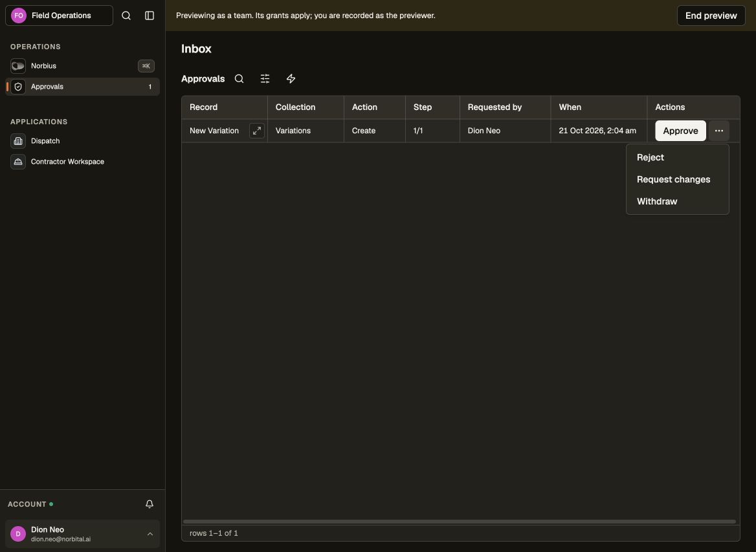The width and height of the screenshot is (756, 552).
Task: Click the Inbox page heading
Action: [196, 49]
